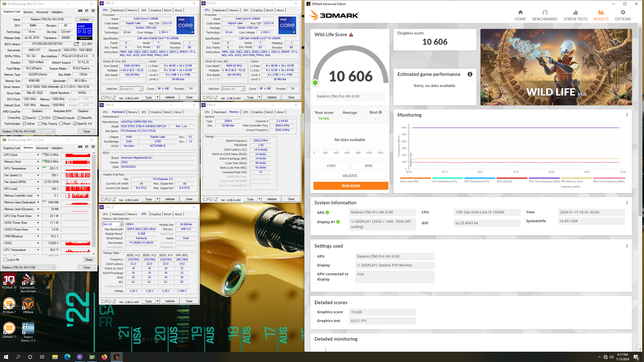
Task: Open 3DMark STRESS TESTS section
Action: point(576,15)
